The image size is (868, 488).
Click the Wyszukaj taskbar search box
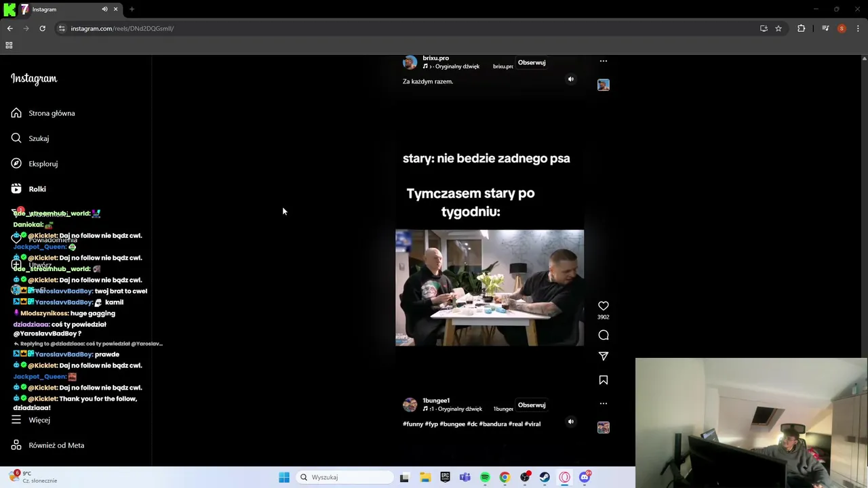click(x=344, y=477)
